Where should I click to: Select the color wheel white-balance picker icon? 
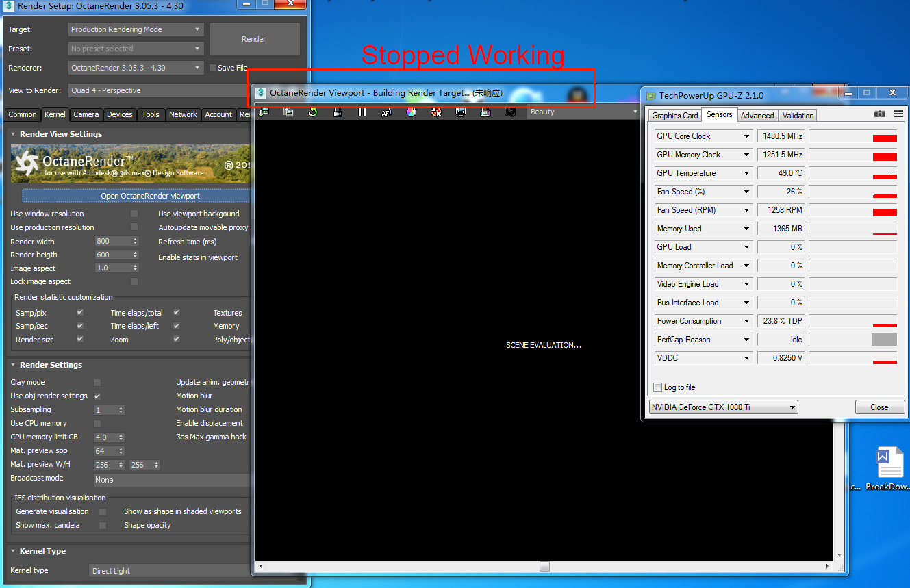[x=412, y=112]
